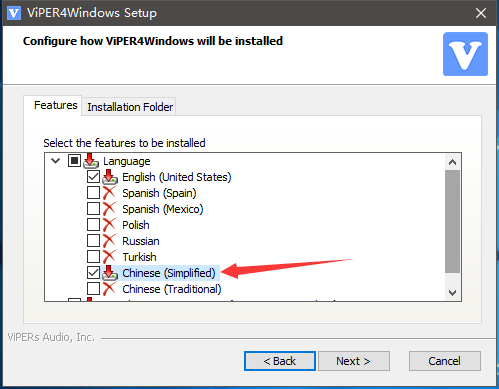Select the Spanish (Spain) row
The height and width of the screenshot is (389, 499).
click(x=159, y=193)
